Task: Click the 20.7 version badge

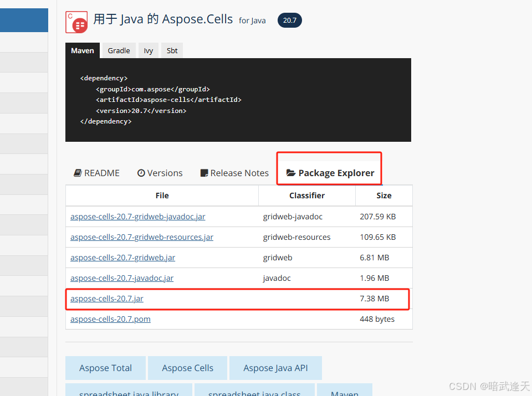Action: pyautogui.click(x=290, y=20)
